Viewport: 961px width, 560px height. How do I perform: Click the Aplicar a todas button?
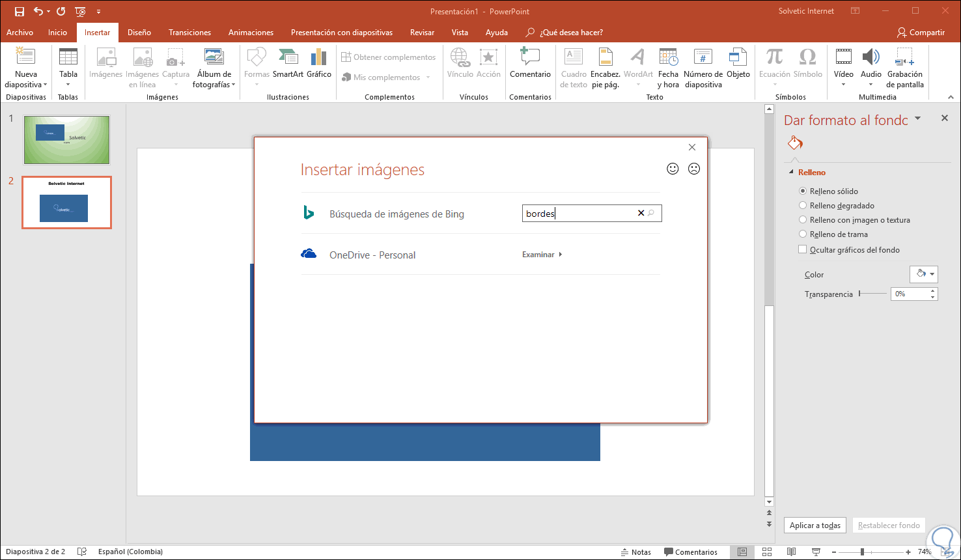click(x=815, y=525)
